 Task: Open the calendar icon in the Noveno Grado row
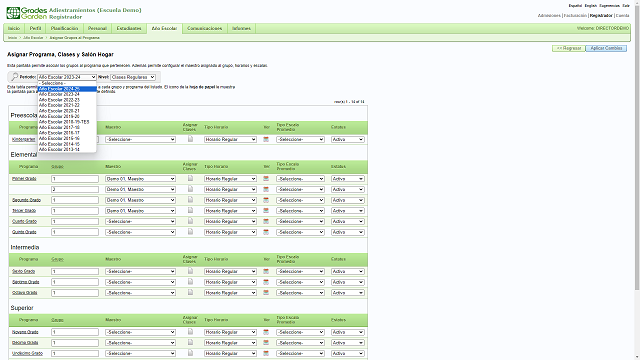(266, 332)
